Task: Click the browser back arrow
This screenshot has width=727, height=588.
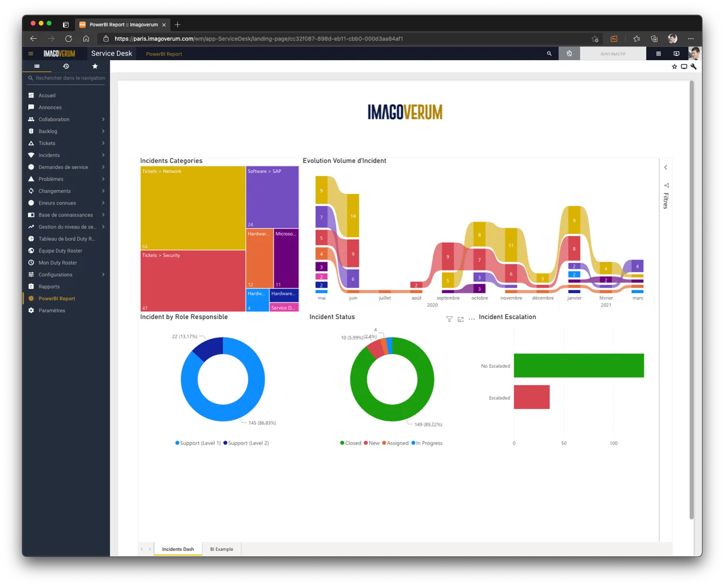Action: pyautogui.click(x=33, y=39)
